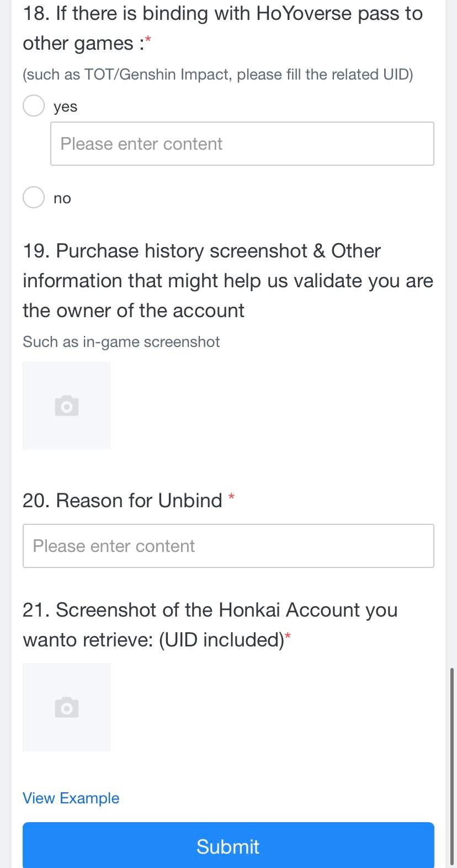Select the 'no' radio button for HoYoverse pass binding
This screenshot has width=457, height=868.
pos(34,197)
